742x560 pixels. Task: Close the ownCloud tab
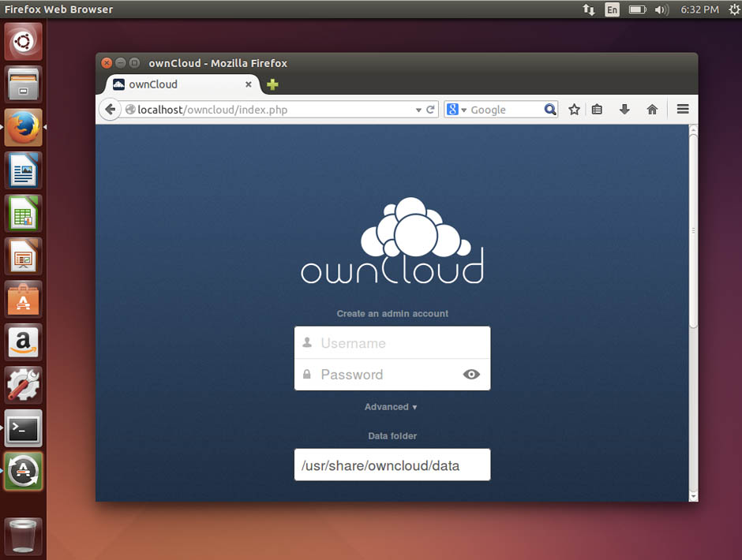pyautogui.click(x=249, y=84)
